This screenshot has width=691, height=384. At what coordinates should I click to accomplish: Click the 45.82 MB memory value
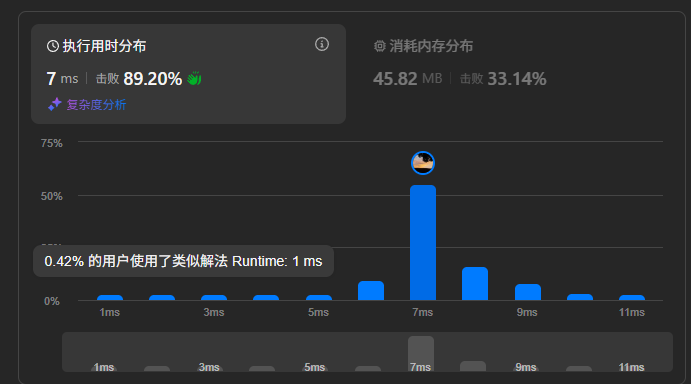coord(408,79)
